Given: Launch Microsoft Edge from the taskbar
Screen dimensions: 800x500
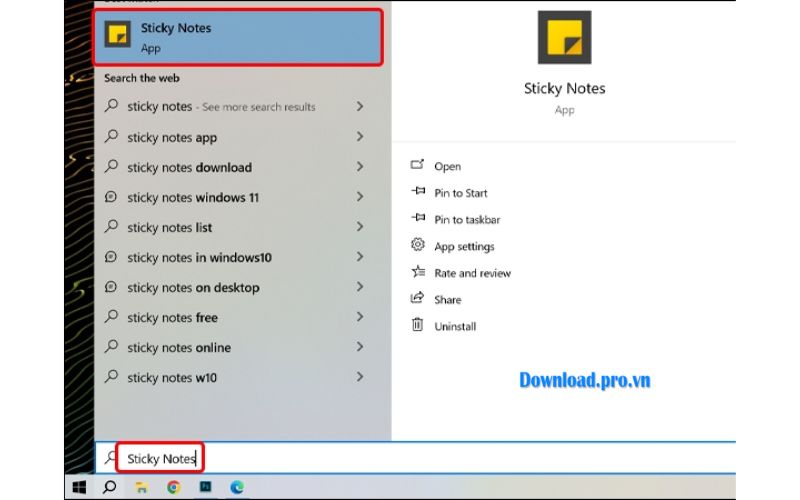Looking at the screenshot, I should click(237, 487).
